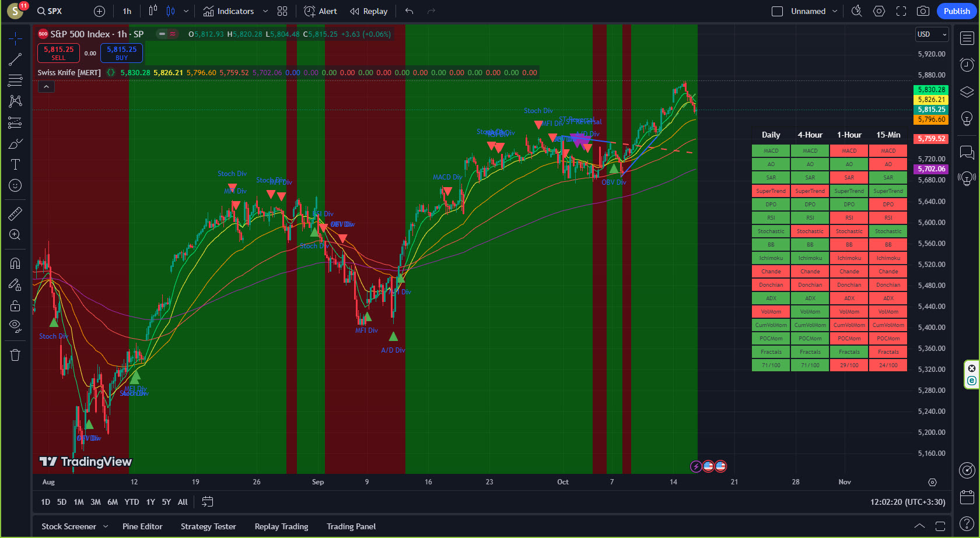Open the watchlist panel in right sidebar
The width and height of the screenshot is (980, 538).
click(967, 38)
